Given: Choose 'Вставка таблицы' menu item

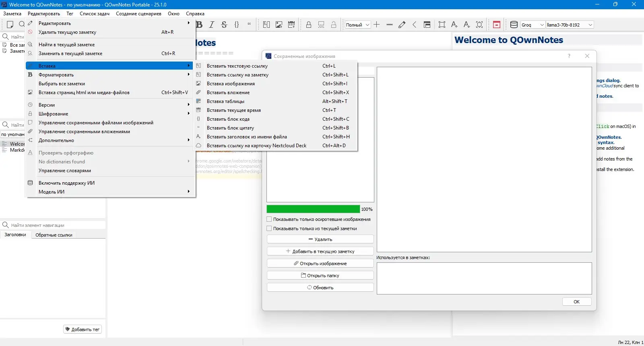Looking at the screenshot, I should coord(276,101).
